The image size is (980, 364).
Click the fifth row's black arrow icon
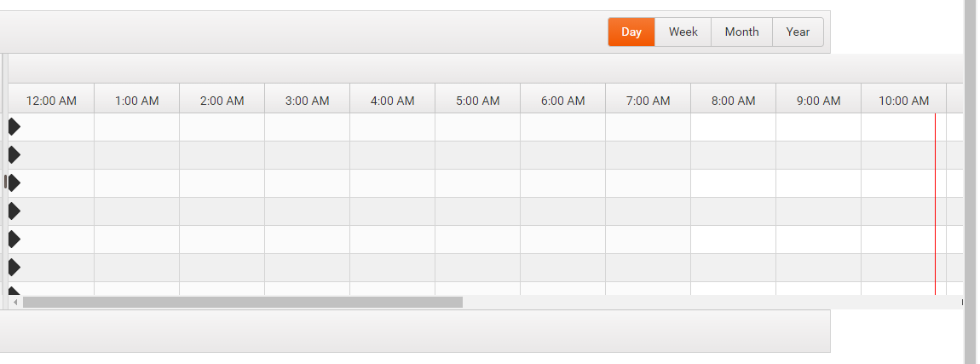[14, 239]
